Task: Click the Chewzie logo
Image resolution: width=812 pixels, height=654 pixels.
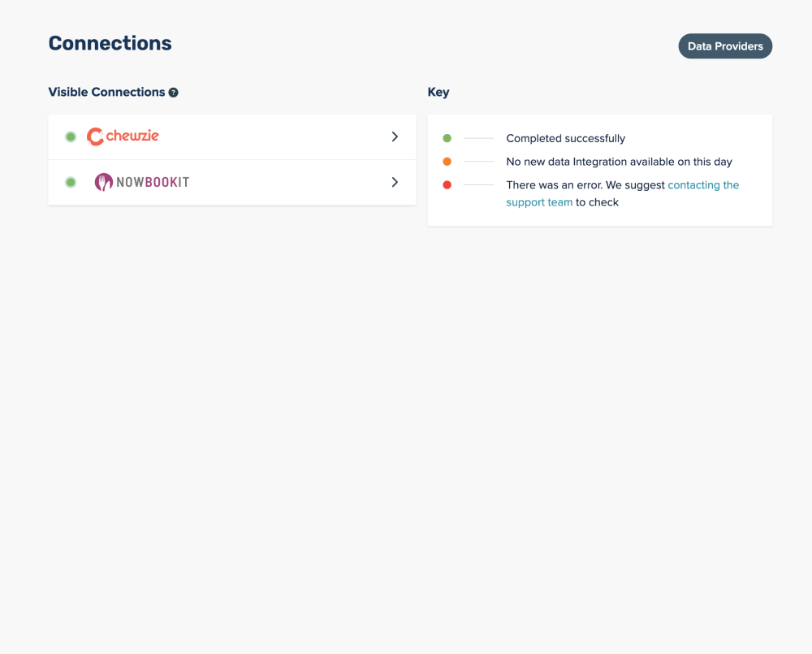Action: pos(123,136)
